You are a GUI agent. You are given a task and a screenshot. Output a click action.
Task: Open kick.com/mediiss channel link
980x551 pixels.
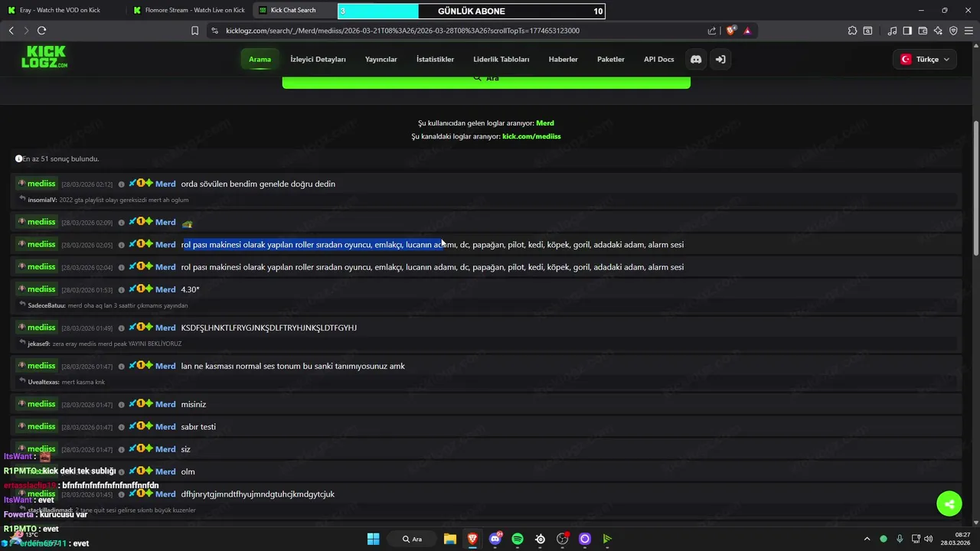531,136
